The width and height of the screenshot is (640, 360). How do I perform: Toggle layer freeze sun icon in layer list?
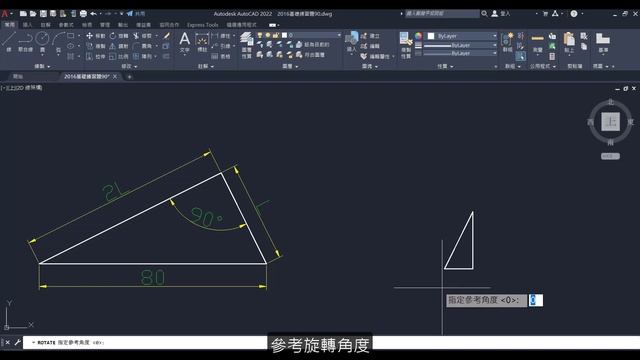coord(268,36)
